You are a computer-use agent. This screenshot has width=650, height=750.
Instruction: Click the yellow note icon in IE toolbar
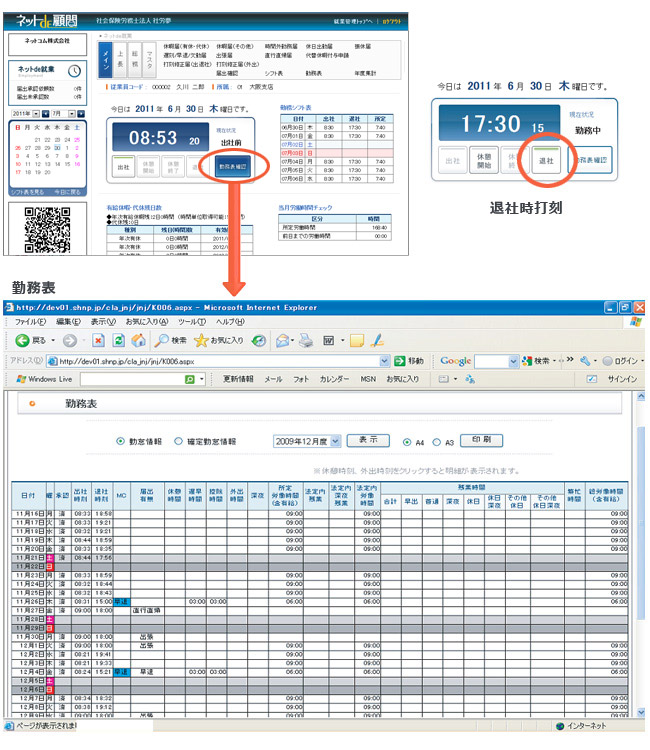click(x=357, y=341)
